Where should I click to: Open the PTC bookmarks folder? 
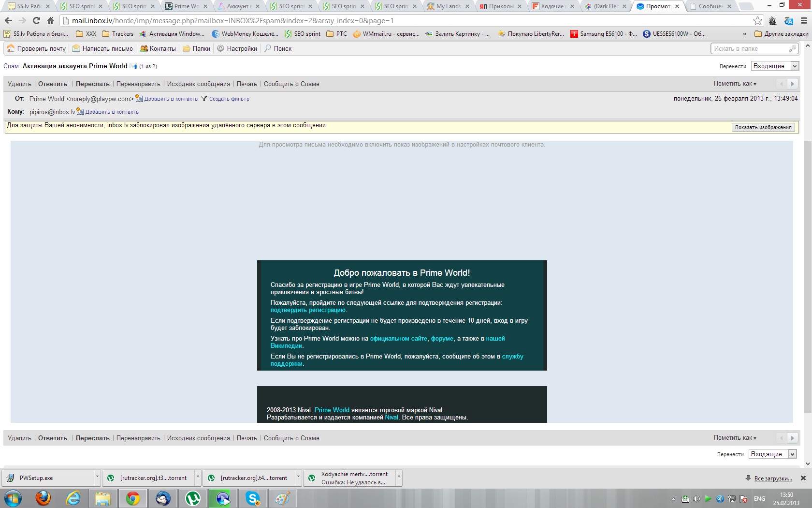(x=337, y=34)
